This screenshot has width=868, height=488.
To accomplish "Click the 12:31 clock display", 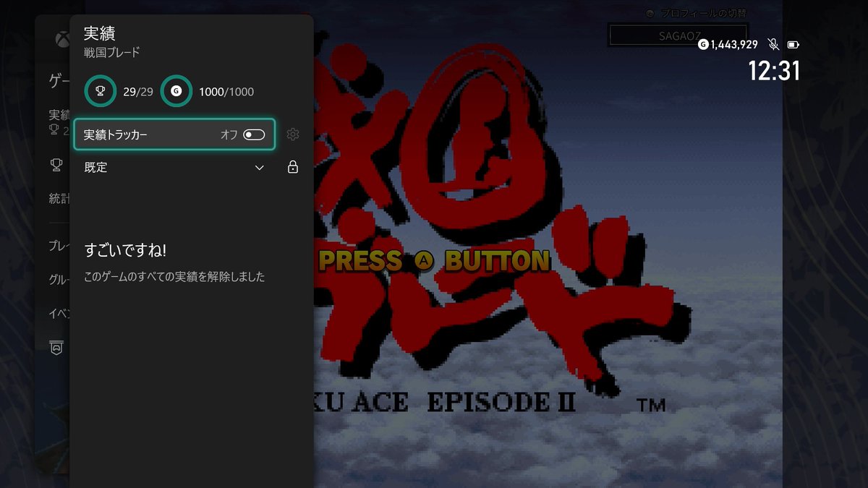I will pyautogui.click(x=774, y=71).
